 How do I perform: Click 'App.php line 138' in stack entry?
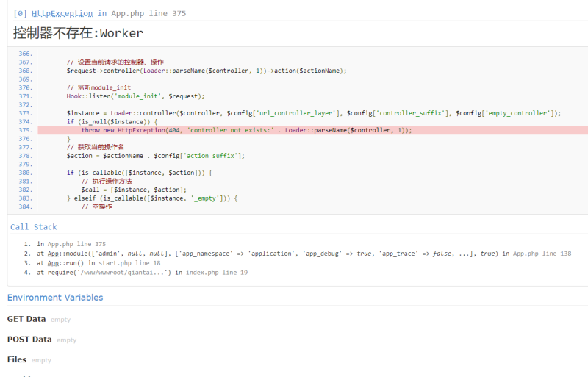tap(542, 254)
